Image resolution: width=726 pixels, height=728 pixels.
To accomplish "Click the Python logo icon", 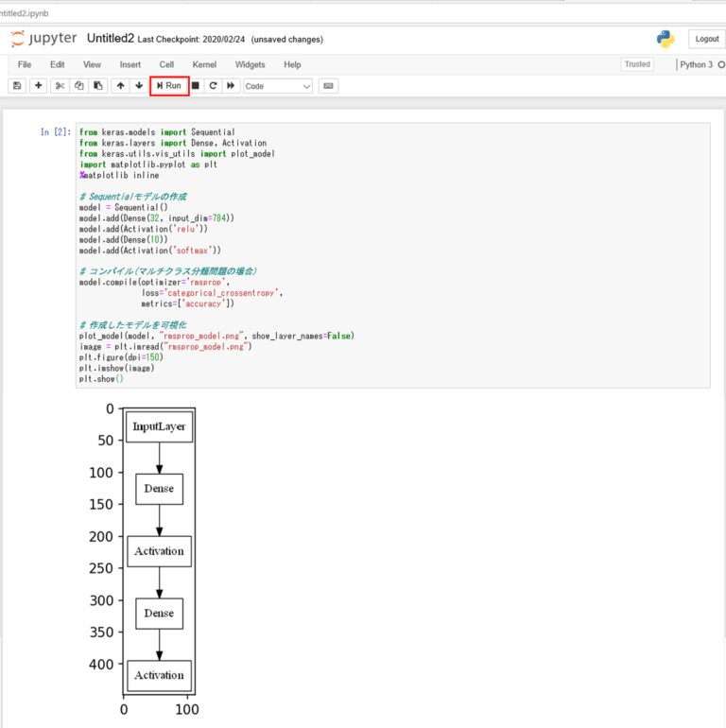I will (665, 39).
